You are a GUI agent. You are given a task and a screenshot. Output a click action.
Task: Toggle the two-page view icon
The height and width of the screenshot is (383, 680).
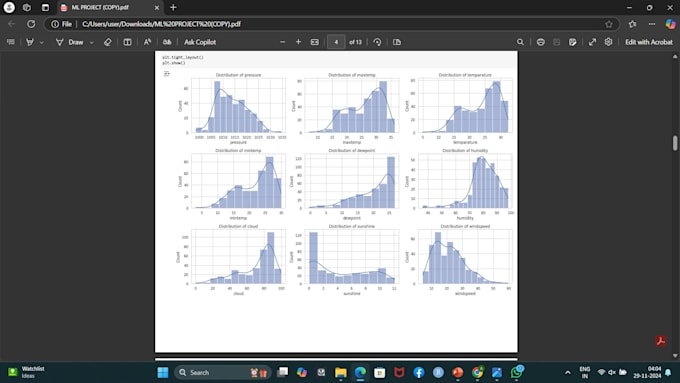397,42
